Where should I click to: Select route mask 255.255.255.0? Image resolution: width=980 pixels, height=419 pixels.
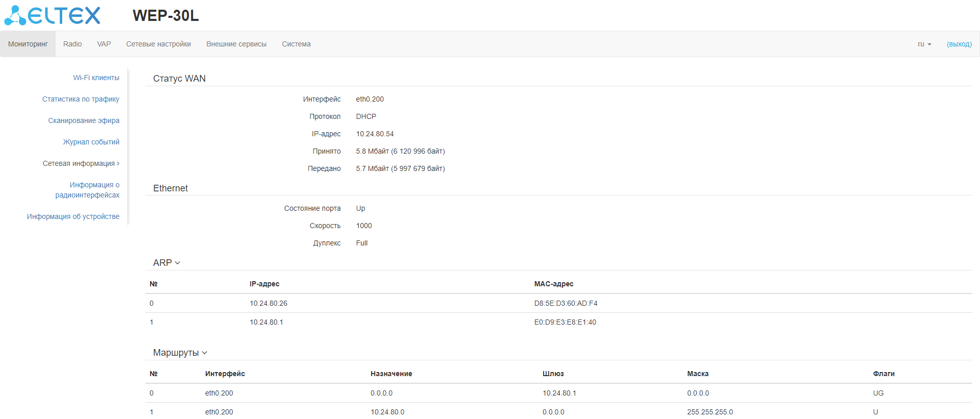coord(710,412)
